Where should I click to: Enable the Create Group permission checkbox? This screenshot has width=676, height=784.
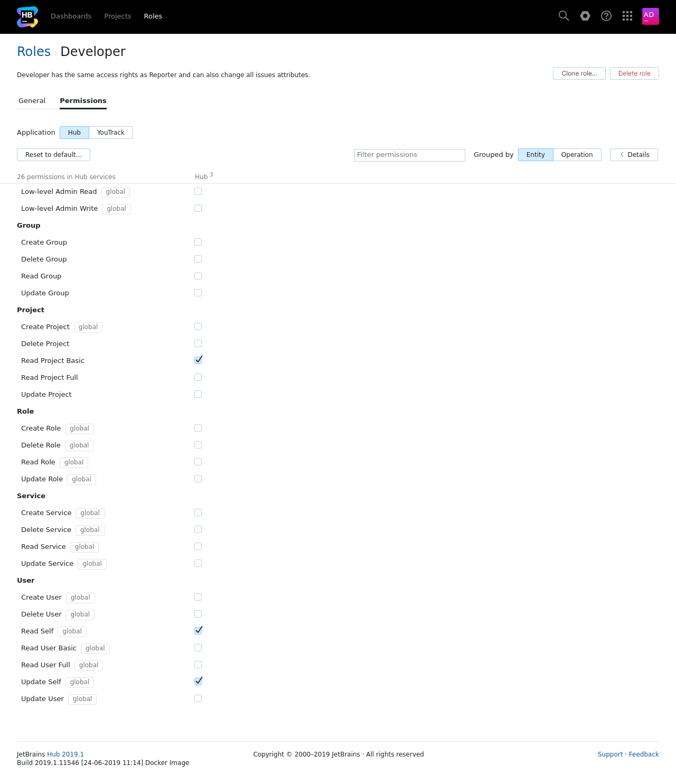(x=198, y=242)
